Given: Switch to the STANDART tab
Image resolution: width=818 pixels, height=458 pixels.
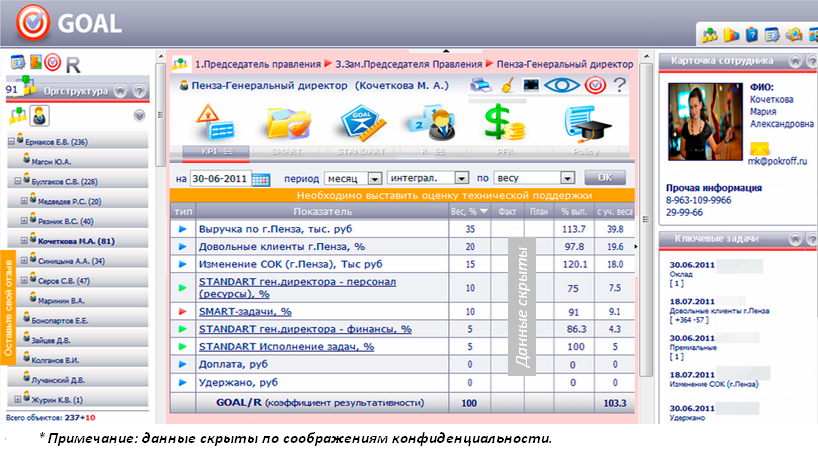Looking at the screenshot, I should [x=361, y=151].
